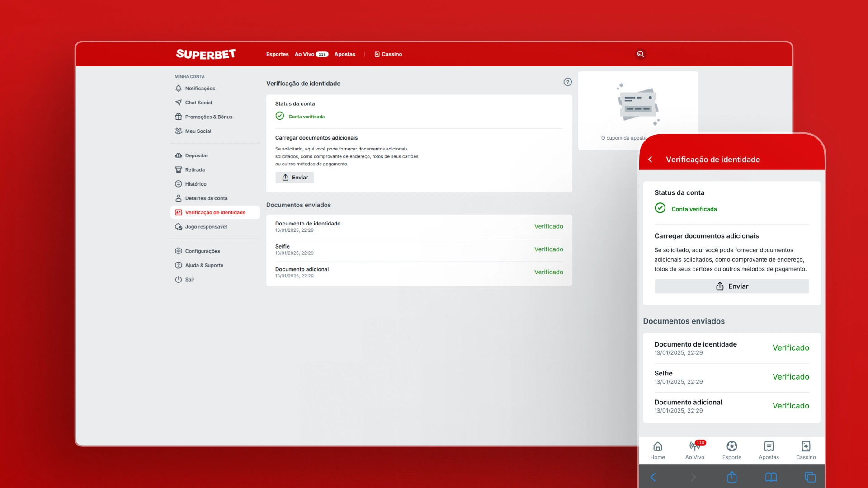The image size is (868, 488).
Task: Click the back chevron on mobile identity screen
Action: tap(651, 159)
